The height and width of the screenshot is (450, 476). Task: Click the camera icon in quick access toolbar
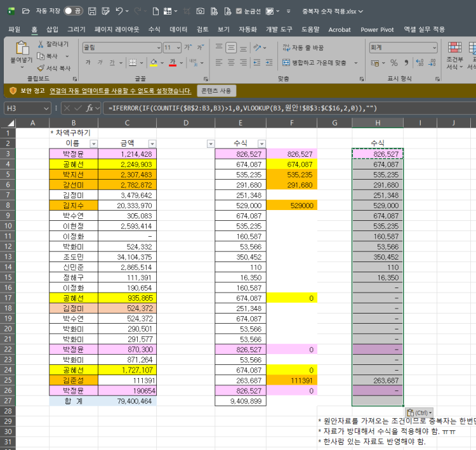click(x=200, y=11)
